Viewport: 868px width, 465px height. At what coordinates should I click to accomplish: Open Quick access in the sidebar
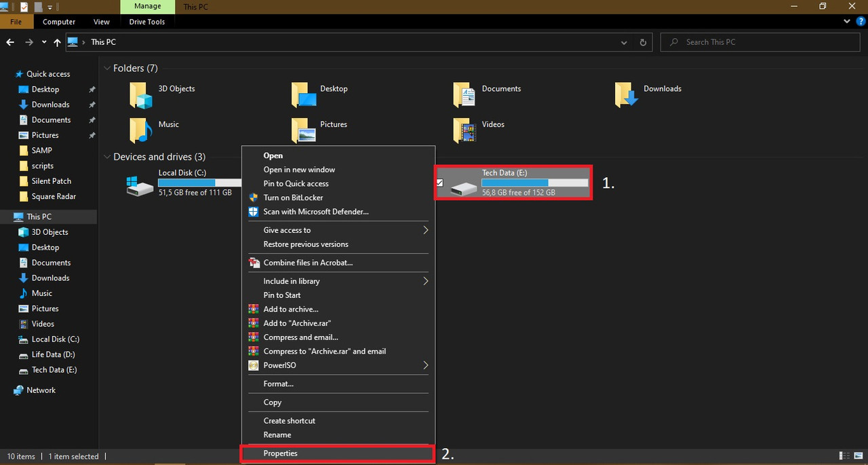[48, 74]
